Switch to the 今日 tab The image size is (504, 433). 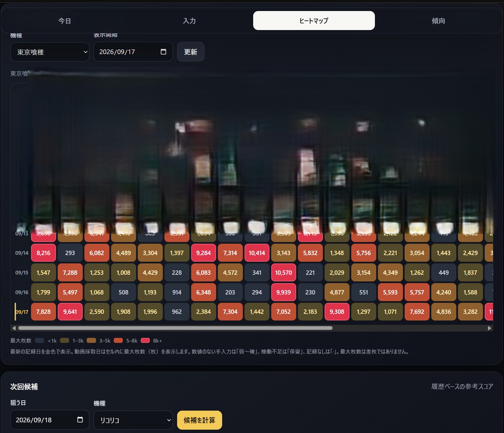click(x=64, y=21)
